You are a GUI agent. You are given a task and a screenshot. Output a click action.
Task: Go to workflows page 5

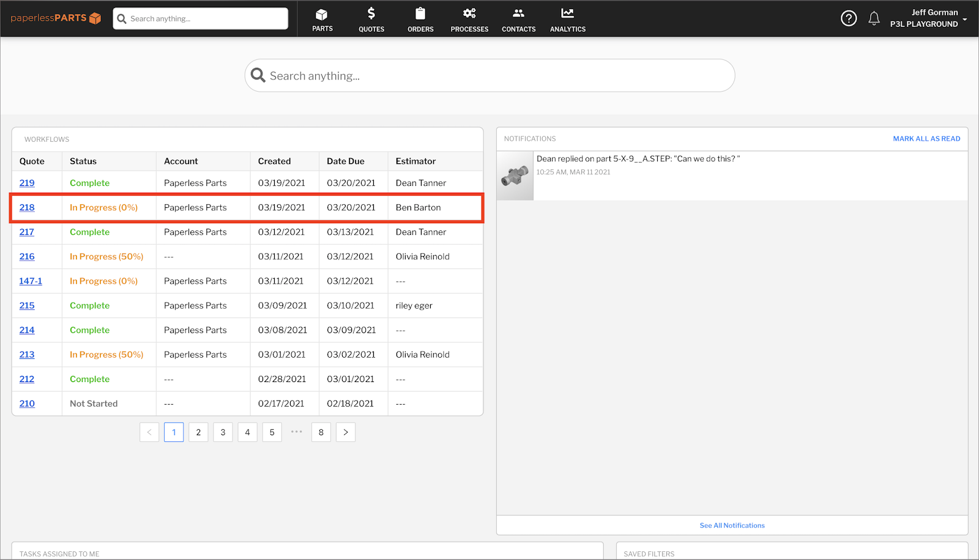coord(272,432)
